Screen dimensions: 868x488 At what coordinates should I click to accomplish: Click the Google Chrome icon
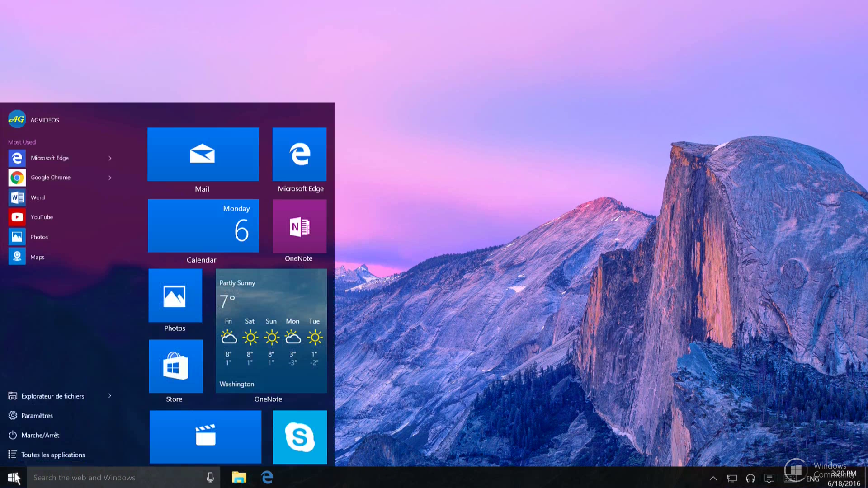tap(16, 178)
